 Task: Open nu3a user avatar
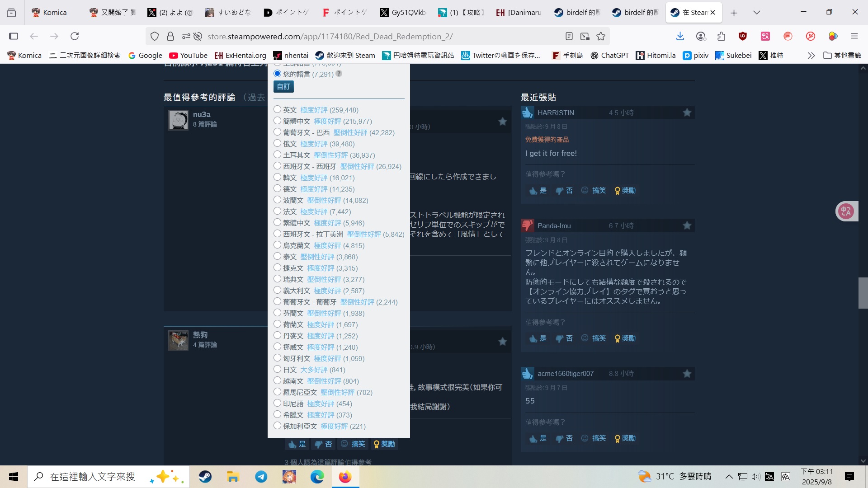(178, 120)
